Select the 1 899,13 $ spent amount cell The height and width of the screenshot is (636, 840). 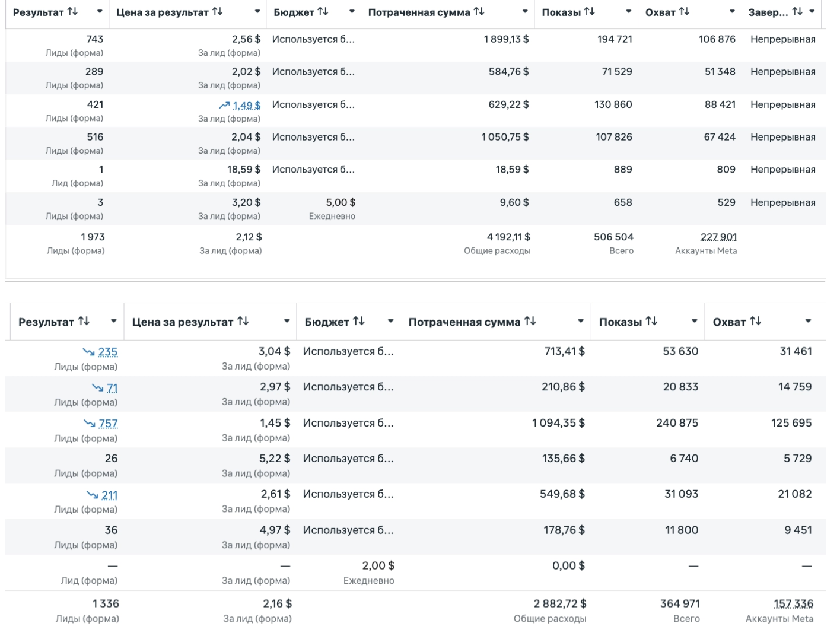(506, 39)
